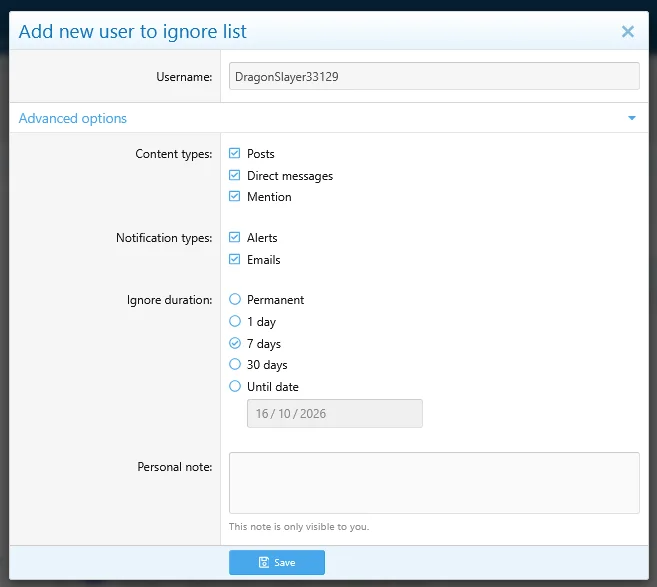Save the ignore list entry
The image size is (657, 587).
(277, 562)
